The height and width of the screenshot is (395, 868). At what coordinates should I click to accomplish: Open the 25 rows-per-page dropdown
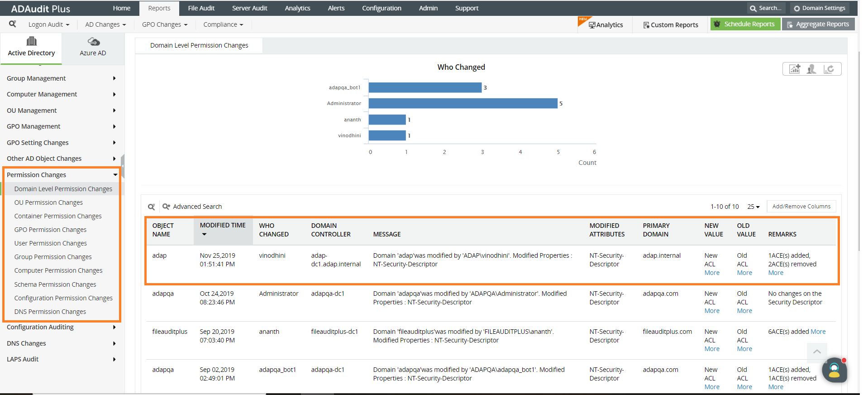[x=754, y=207]
